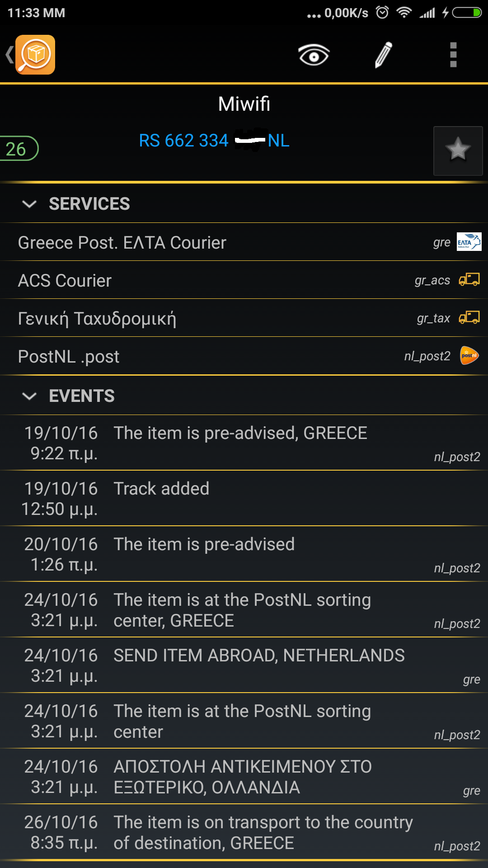The height and width of the screenshot is (868, 488).
Task: Tap the pencil edit icon
Action: coord(384,55)
